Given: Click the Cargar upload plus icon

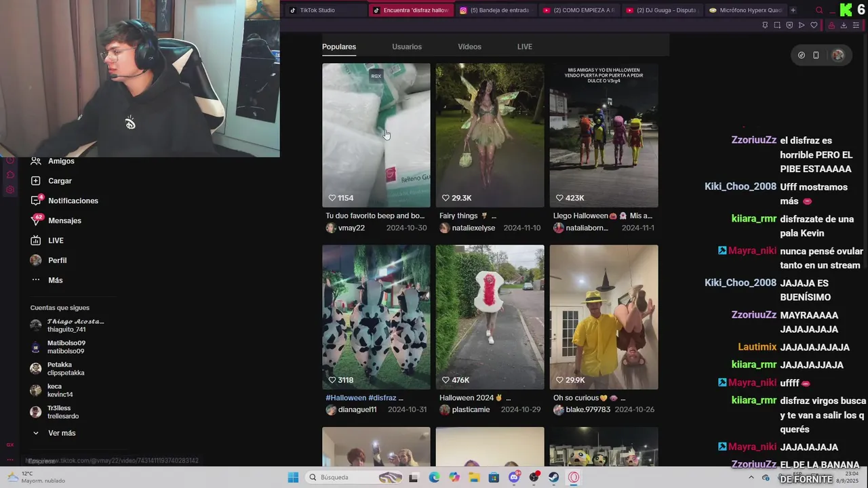Looking at the screenshot, I should pos(36,181).
